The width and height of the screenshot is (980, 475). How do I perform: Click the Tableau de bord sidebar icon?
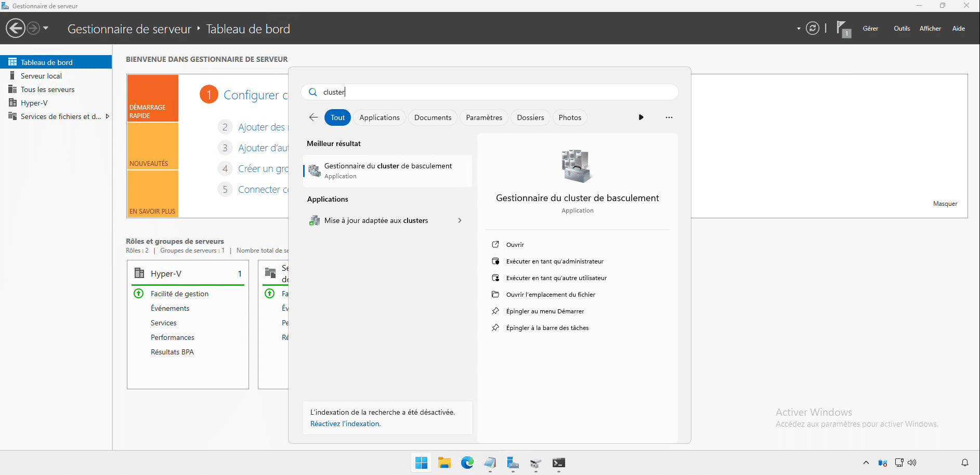[x=12, y=62]
